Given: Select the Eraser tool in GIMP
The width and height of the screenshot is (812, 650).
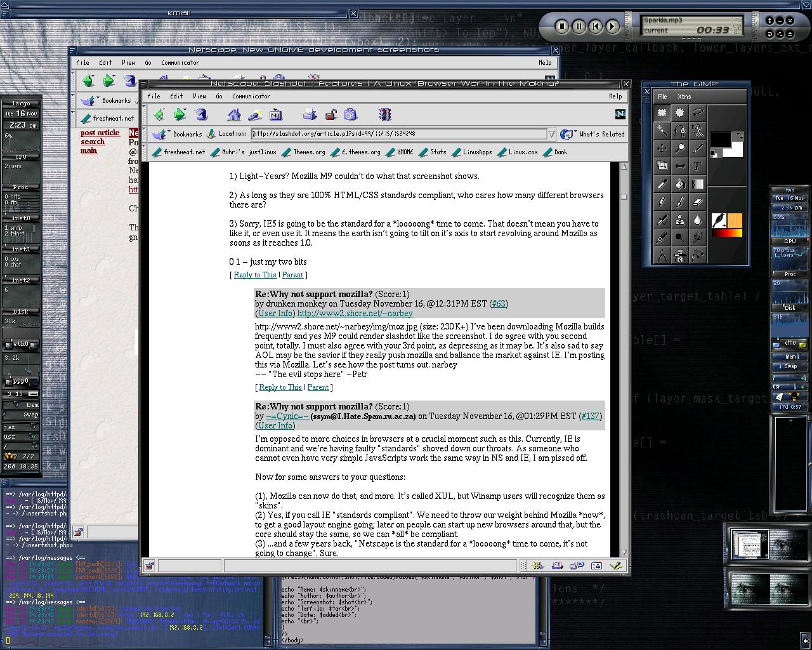Looking at the screenshot, I should (697, 202).
